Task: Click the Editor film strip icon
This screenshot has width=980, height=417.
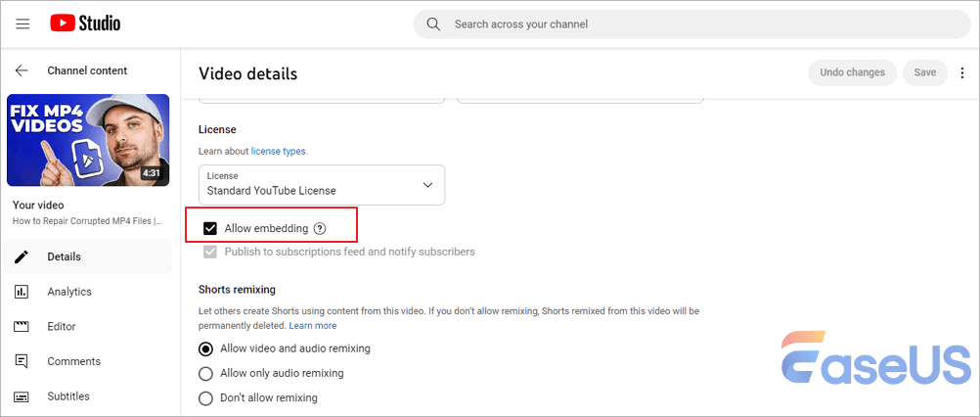Action: pos(22,327)
